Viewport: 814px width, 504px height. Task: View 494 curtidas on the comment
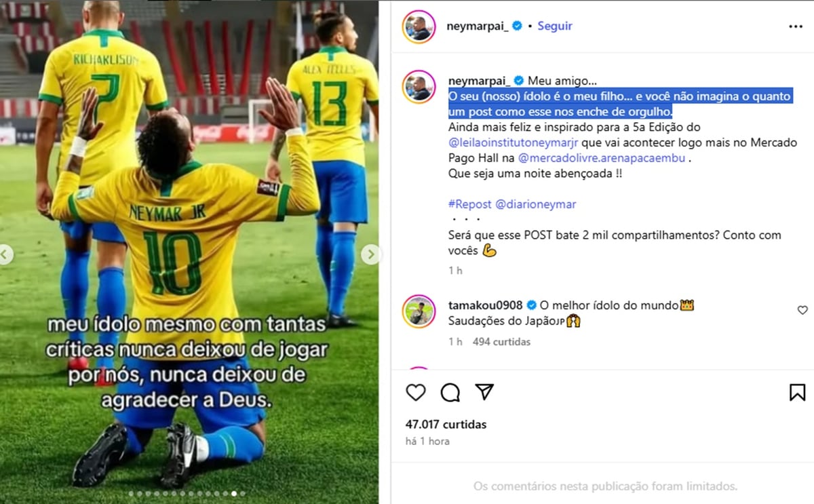(x=501, y=342)
